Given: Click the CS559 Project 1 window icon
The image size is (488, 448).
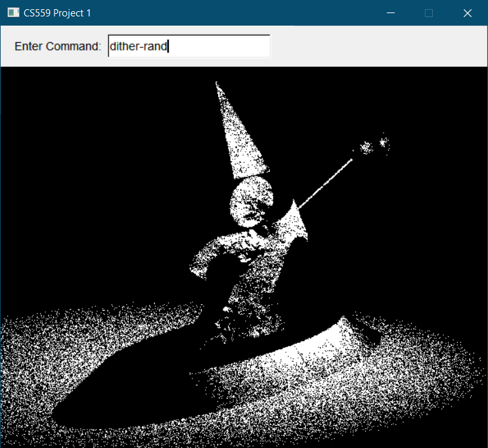Looking at the screenshot, I should coord(13,12).
